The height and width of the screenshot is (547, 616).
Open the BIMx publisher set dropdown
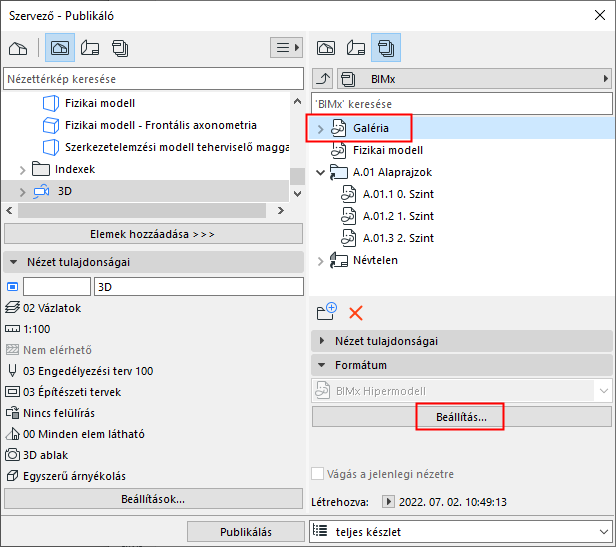pos(475,79)
